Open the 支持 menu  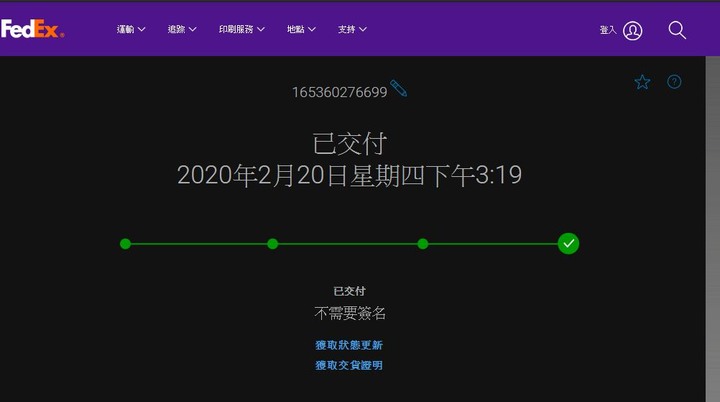pos(352,29)
